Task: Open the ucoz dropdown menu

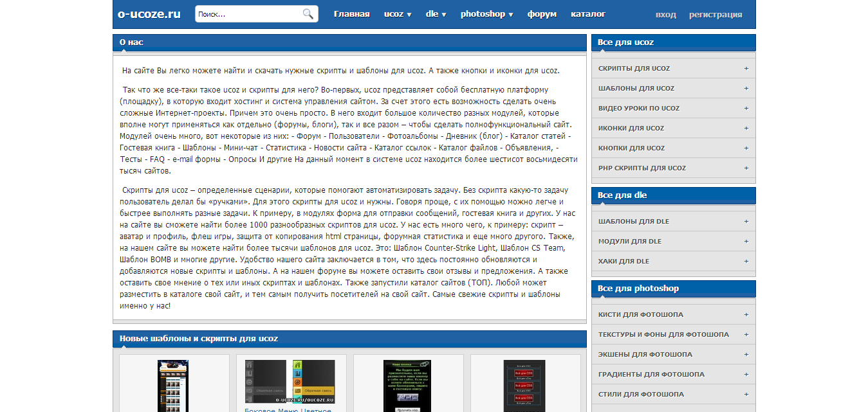Action: tap(397, 14)
